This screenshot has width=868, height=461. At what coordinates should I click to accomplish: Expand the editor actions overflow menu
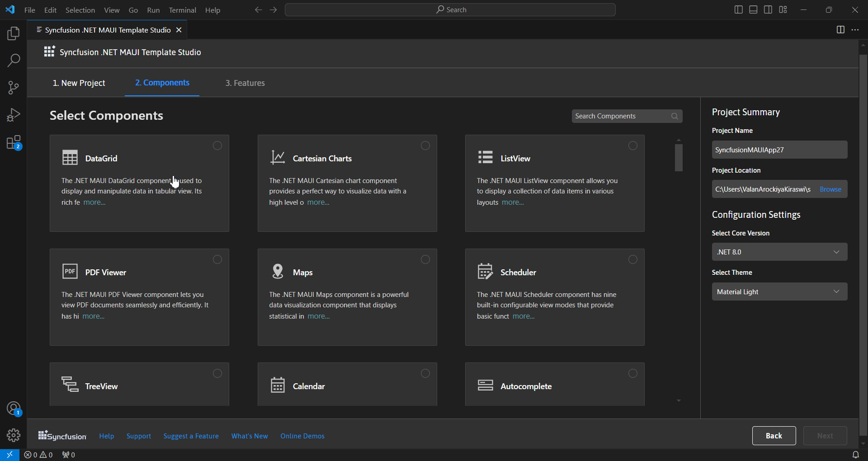[x=855, y=30]
